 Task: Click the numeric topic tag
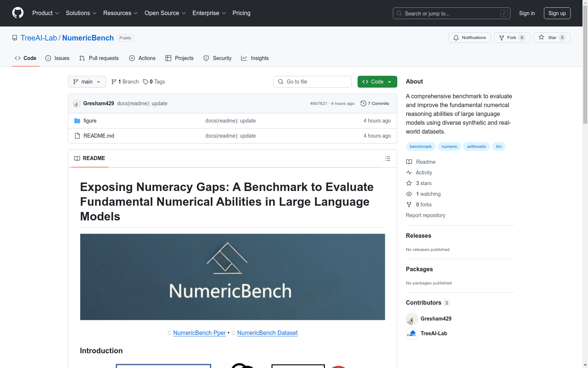tap(449, 146)
